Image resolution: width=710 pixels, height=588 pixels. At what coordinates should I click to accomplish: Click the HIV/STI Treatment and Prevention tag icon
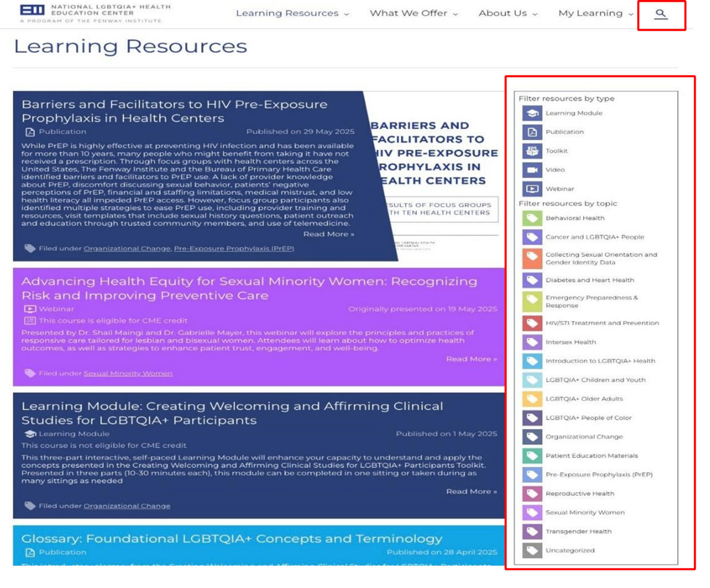click(532, 323)
